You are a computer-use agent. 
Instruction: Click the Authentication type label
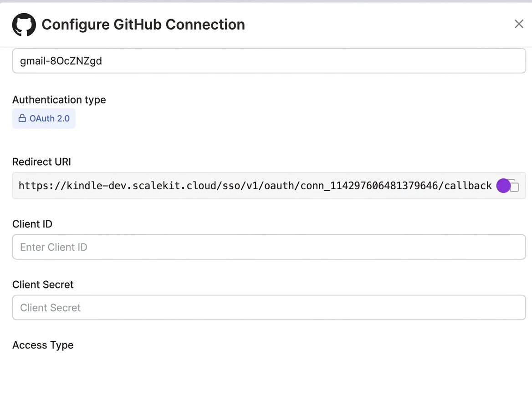point(59,100)
